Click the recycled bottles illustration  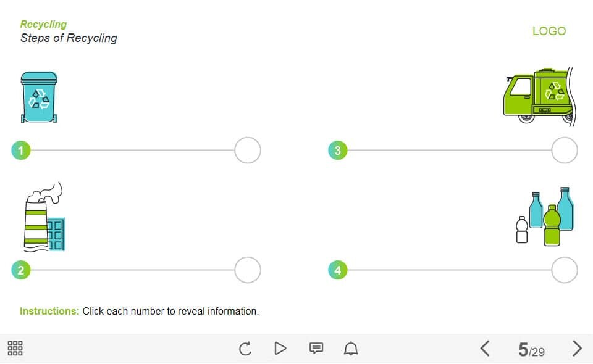click(545, 217)
